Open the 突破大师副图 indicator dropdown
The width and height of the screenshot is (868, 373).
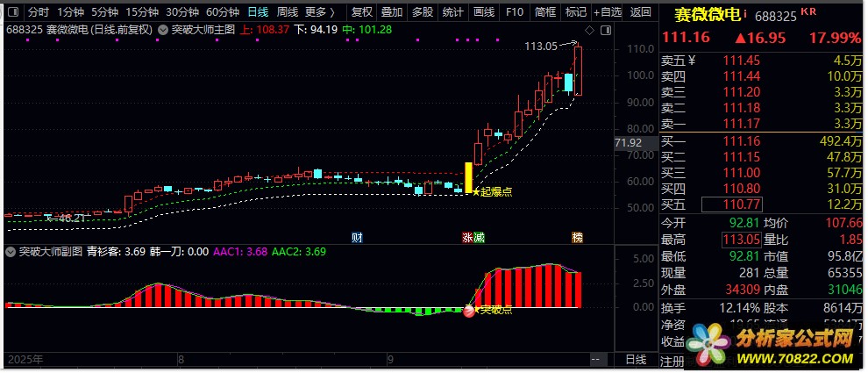pyautogui.click(x=11, y=252)
